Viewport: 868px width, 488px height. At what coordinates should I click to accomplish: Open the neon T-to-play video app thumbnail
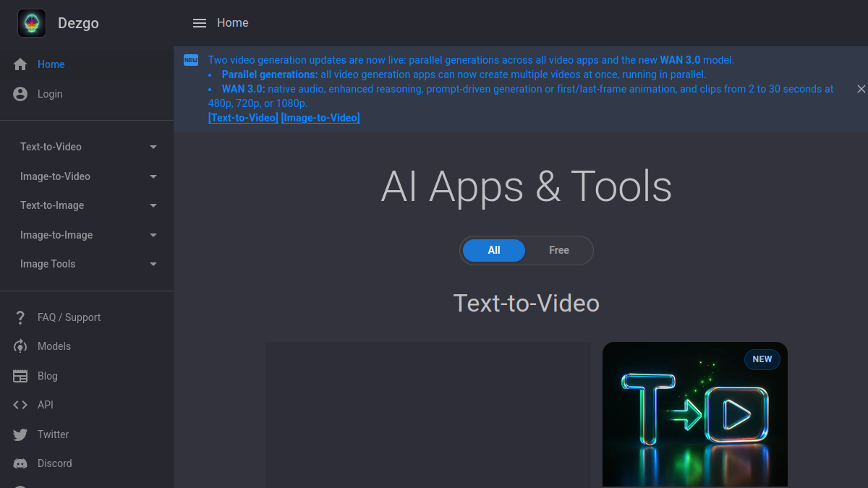(x=695, y=414)
